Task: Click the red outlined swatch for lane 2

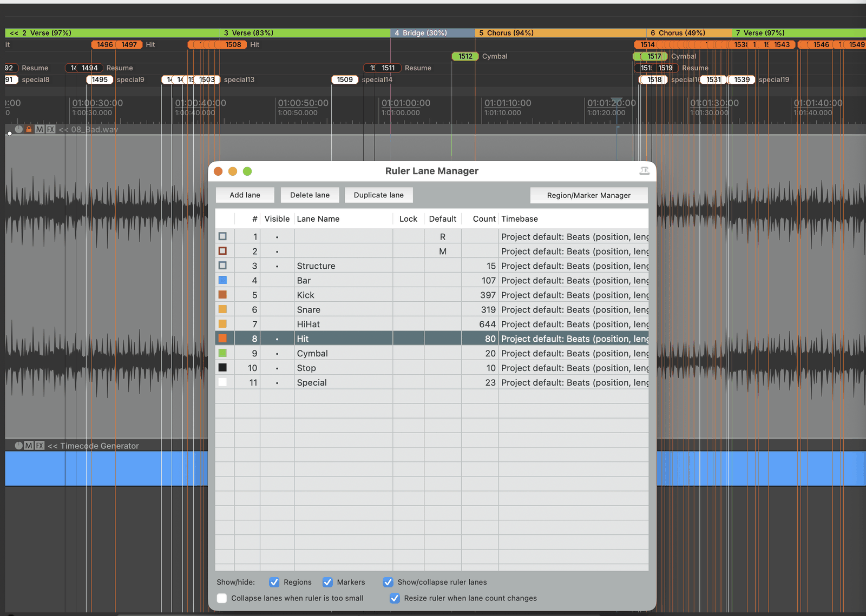Action: 222,251
